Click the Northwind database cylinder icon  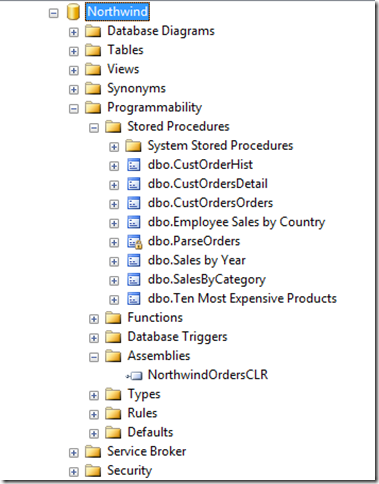coord(73,12)
